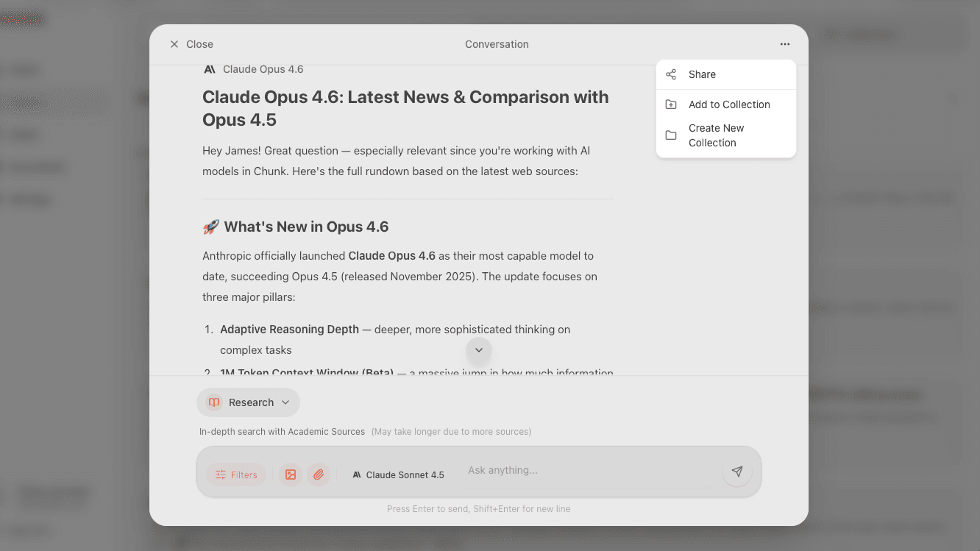Click the folder-plus icon for Add to Collection
This screenshot has height=551, width=980.
coord(671,104)
